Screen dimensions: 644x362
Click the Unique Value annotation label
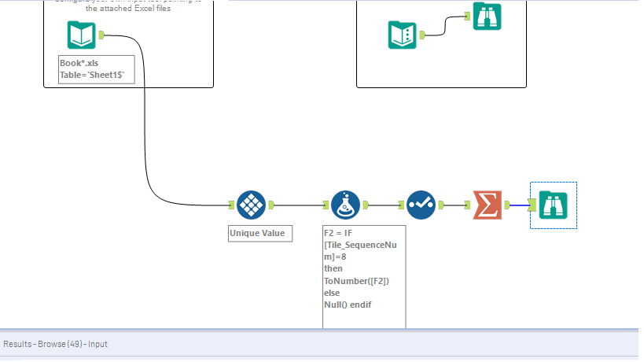pos(260,234)
